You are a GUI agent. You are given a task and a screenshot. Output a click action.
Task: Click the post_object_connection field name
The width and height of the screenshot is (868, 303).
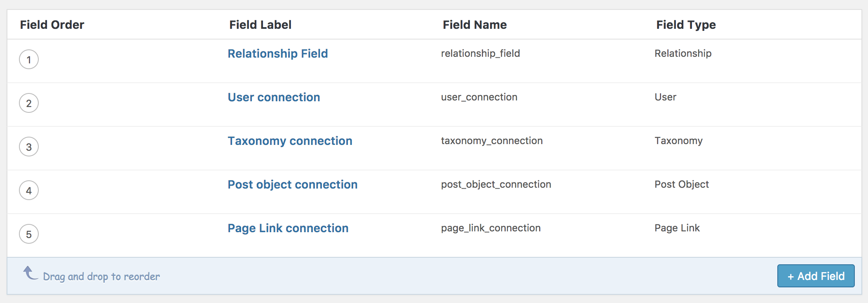(x=496, y=184)
